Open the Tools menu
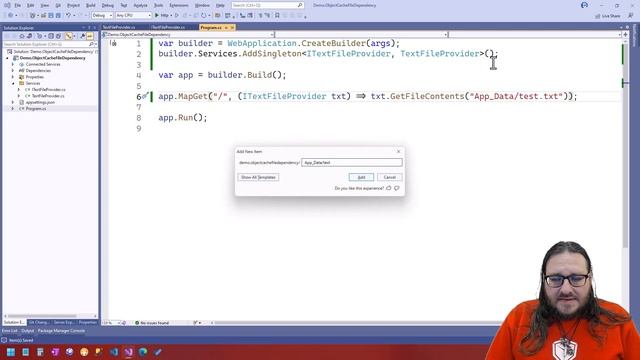 [158, 5]
